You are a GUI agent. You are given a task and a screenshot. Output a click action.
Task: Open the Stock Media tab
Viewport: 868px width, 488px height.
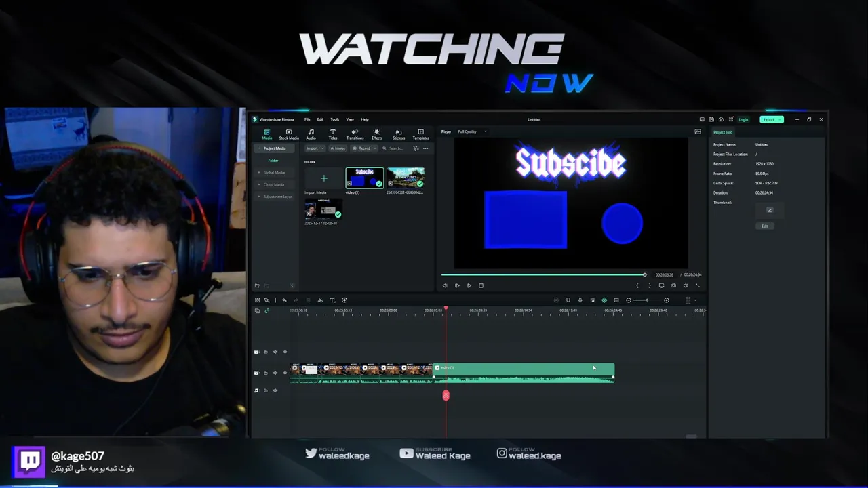point(289,134)
